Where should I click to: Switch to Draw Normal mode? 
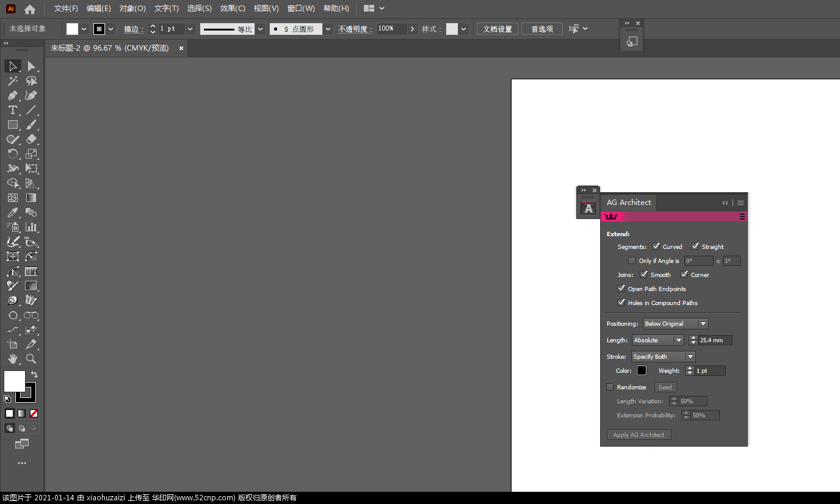10,428
